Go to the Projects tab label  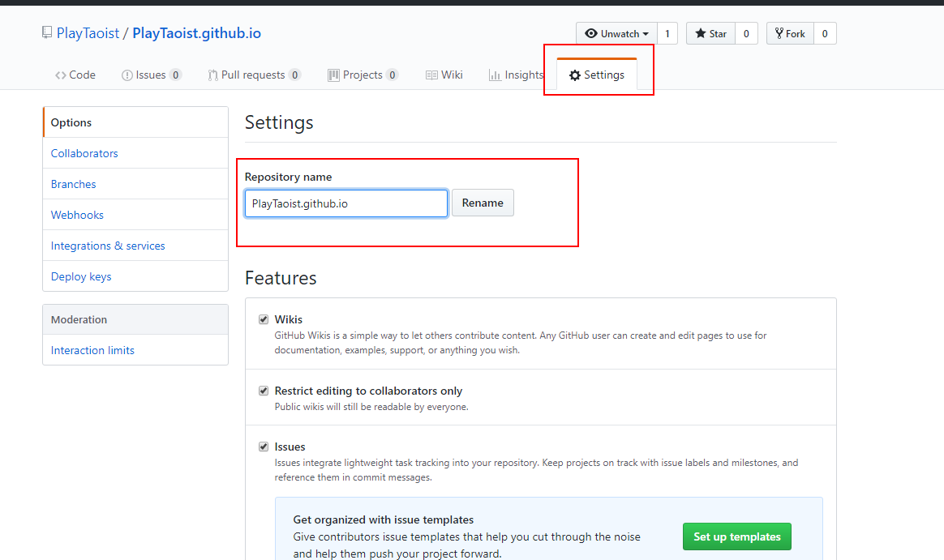(363, 75)
